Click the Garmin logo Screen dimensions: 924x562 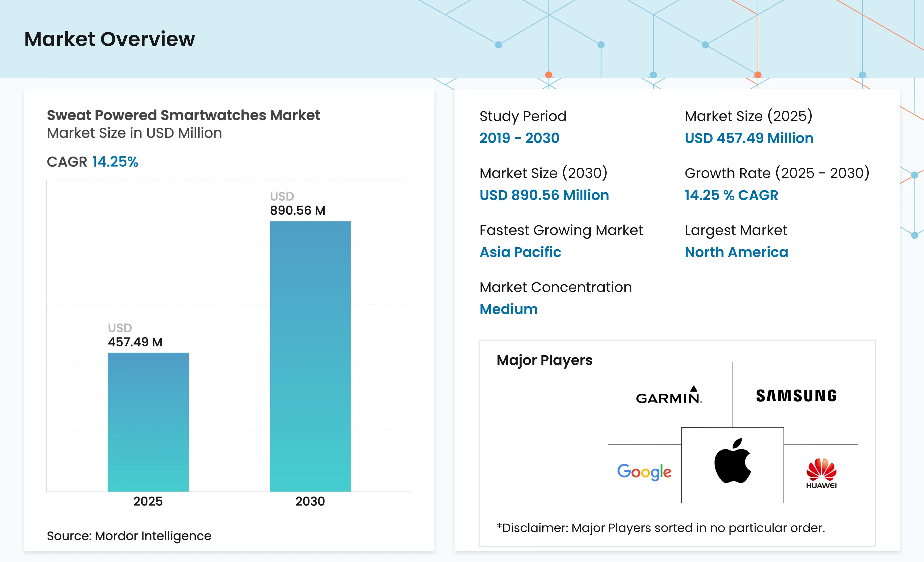[x=669, y=395]
